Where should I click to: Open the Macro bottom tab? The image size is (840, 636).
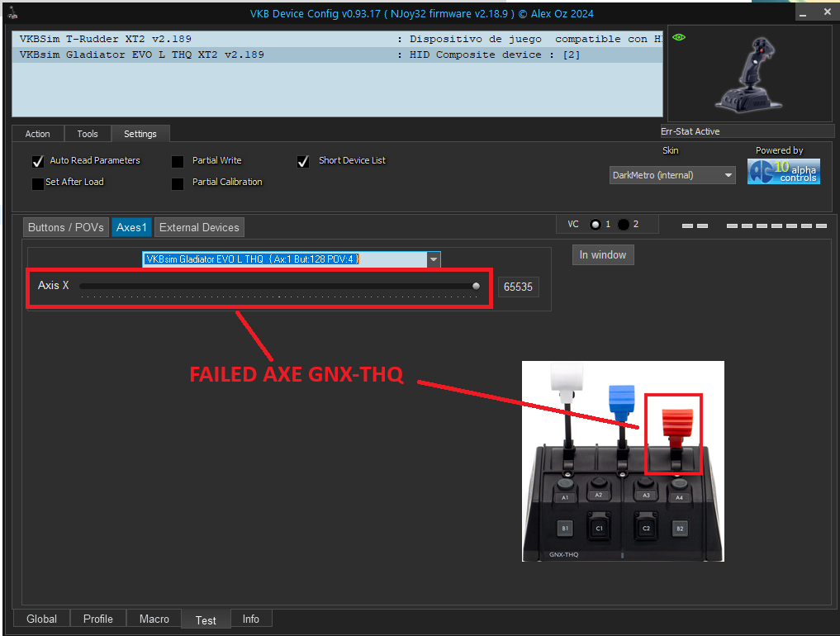154,619
